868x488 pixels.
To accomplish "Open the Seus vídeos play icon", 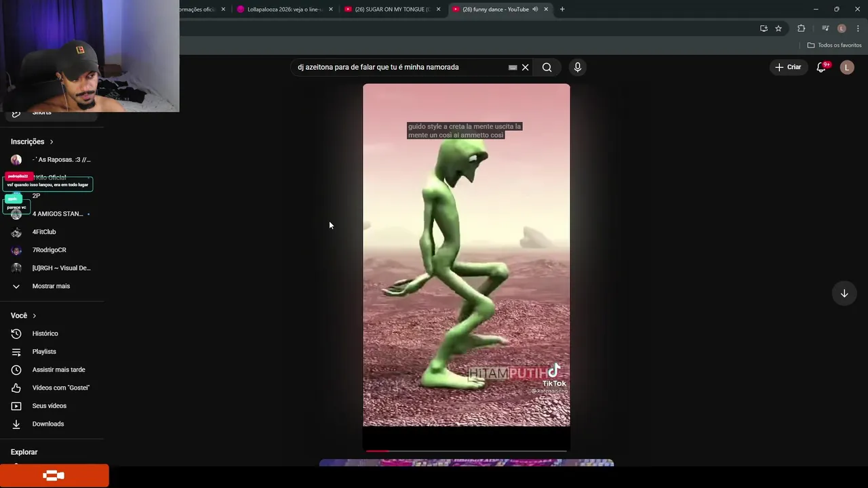I will click(x=16, y=406).
